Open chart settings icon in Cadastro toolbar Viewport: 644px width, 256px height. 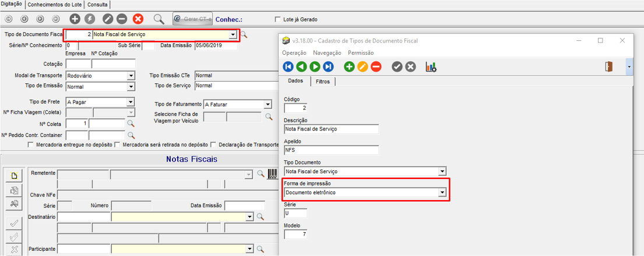pyautogui.click(x=431, y=66)
